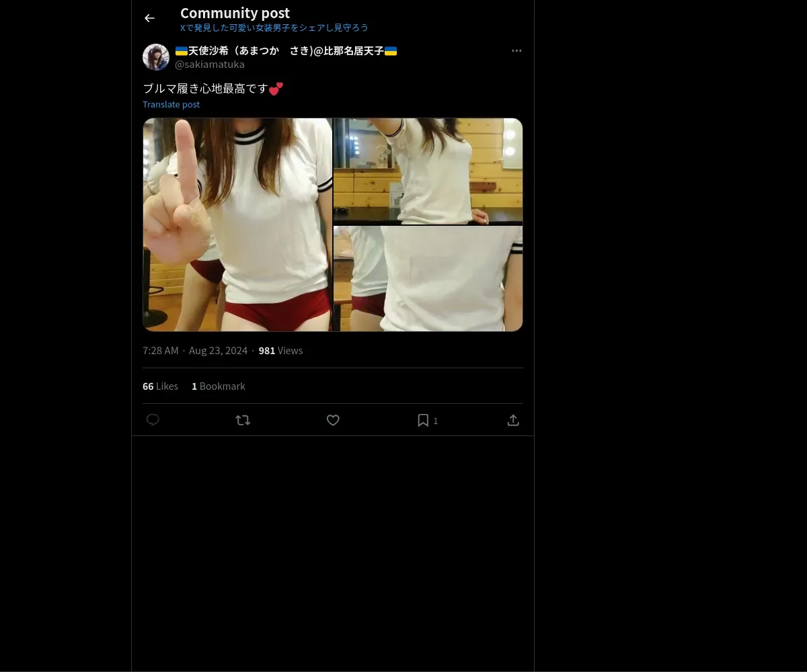This screenshot has height=672, width=807.
Task: Open the share upload icon
Action: [x=513, y=420]
